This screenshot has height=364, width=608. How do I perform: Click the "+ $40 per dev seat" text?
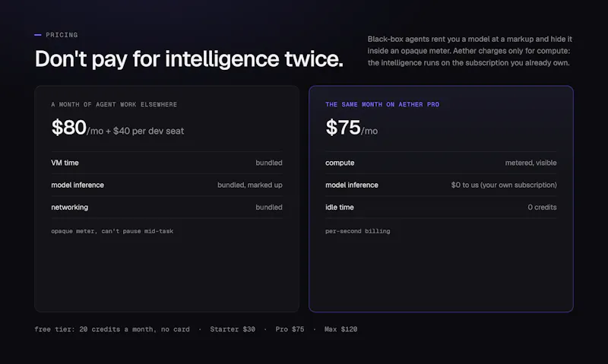pos(144,131)
